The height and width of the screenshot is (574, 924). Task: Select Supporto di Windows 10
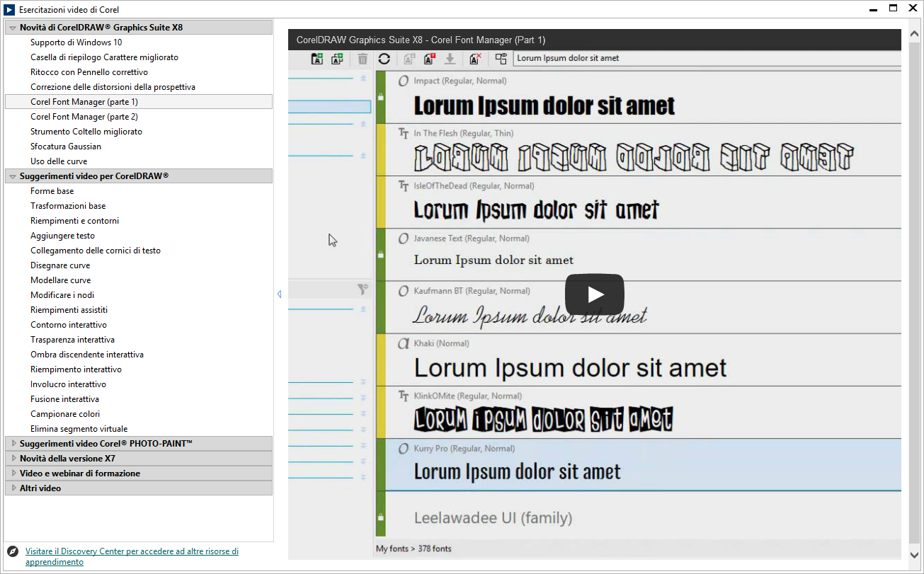76,42
